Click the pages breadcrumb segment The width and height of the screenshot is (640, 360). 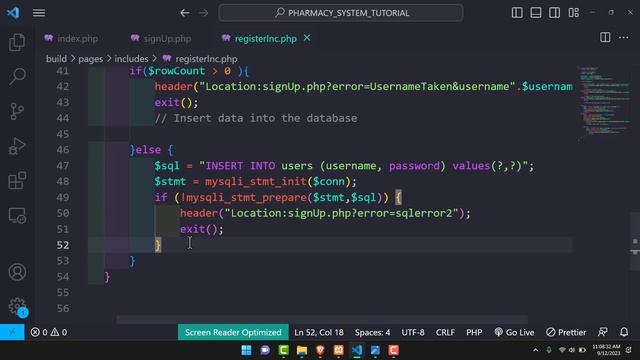click(90, 59)
